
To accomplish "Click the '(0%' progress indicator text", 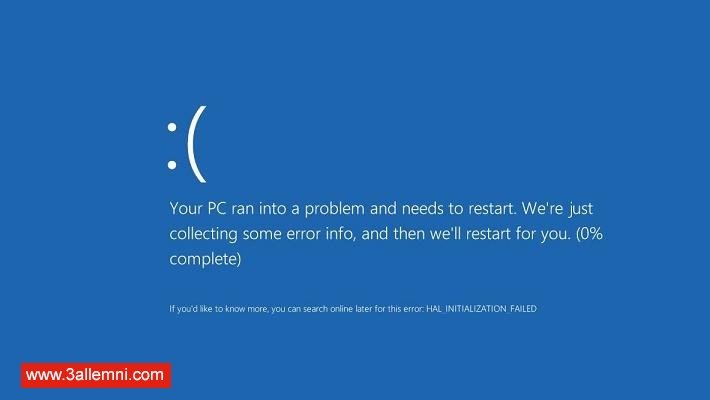I will pos(589,234).
